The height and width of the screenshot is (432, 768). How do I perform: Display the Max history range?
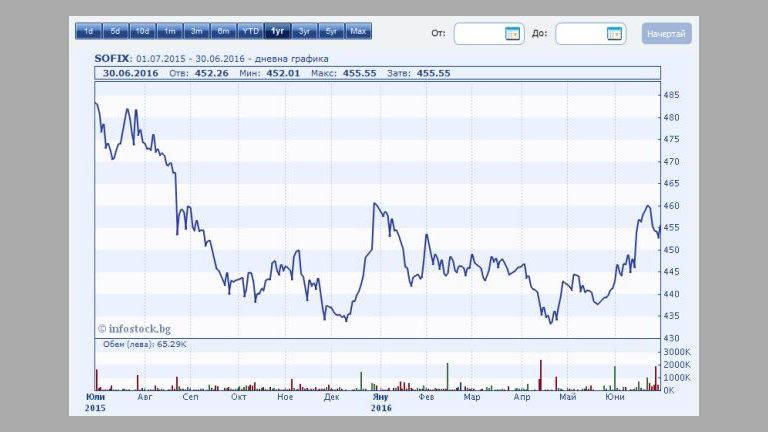[358, 32]
